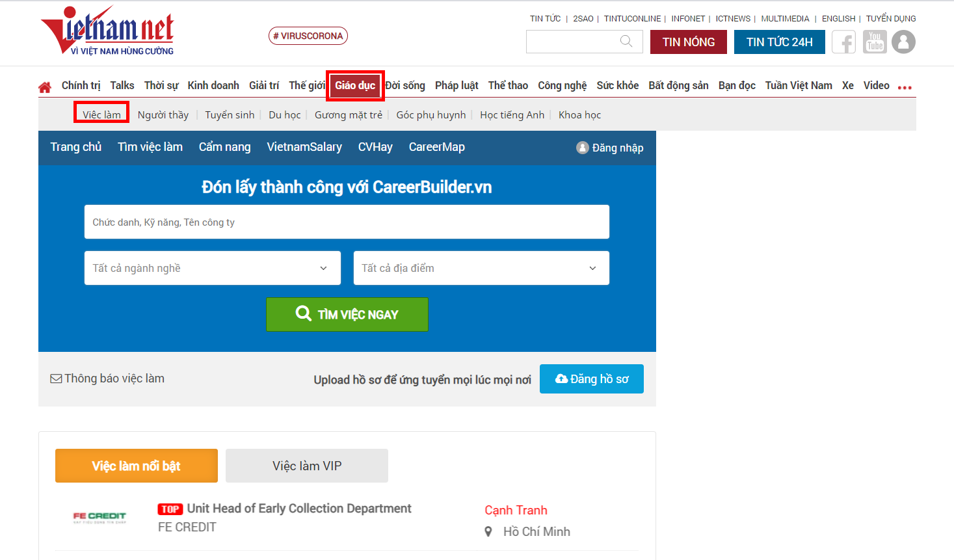This screenshot has height=560, width=954.
Task: Click the '# VIRUSCORONA' tag button
Action: click(308, 36)
